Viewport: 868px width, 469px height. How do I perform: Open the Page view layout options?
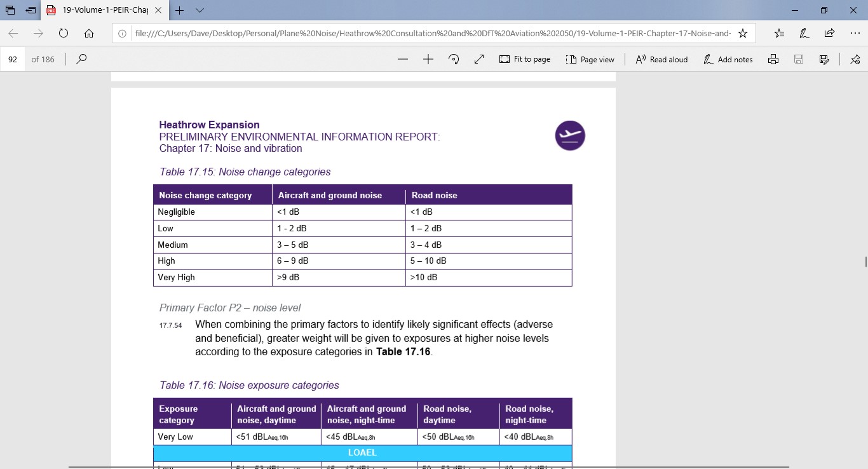click(x=590, y=59)
